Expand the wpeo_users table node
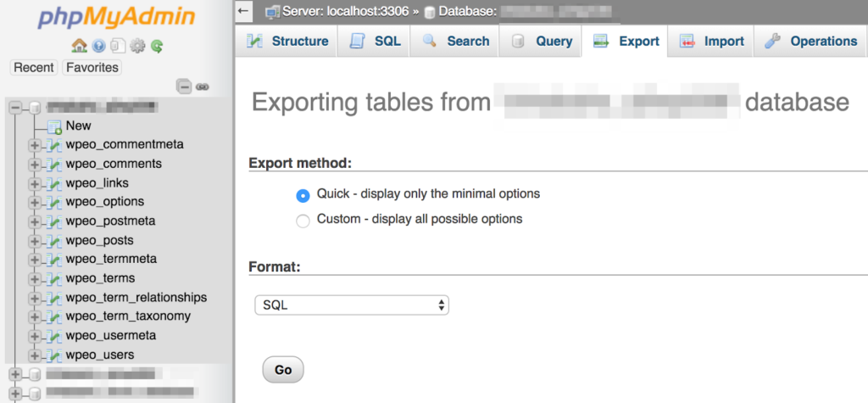This screenshot has height=403, width=868. 34,355
